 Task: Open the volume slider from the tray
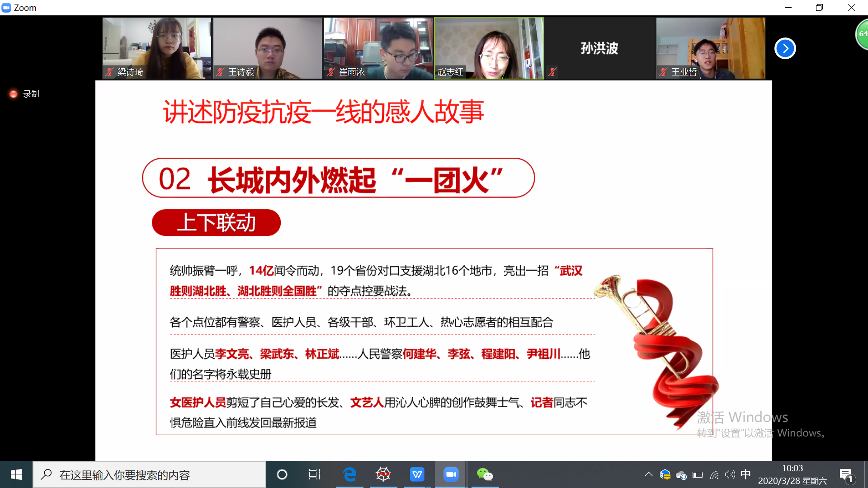[x=730, y=474]
